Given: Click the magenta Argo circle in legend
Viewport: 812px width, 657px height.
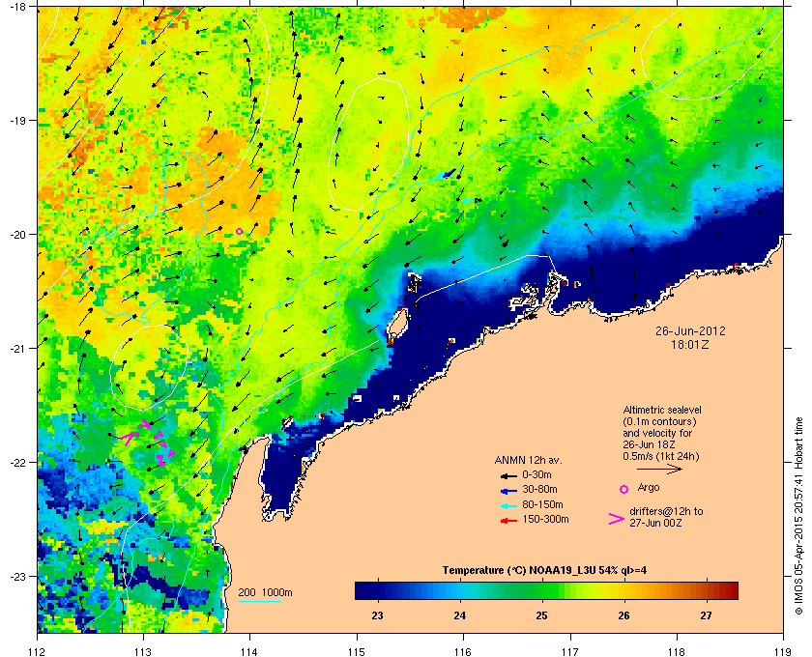Looking at the screenshot, I should [624, 489].
